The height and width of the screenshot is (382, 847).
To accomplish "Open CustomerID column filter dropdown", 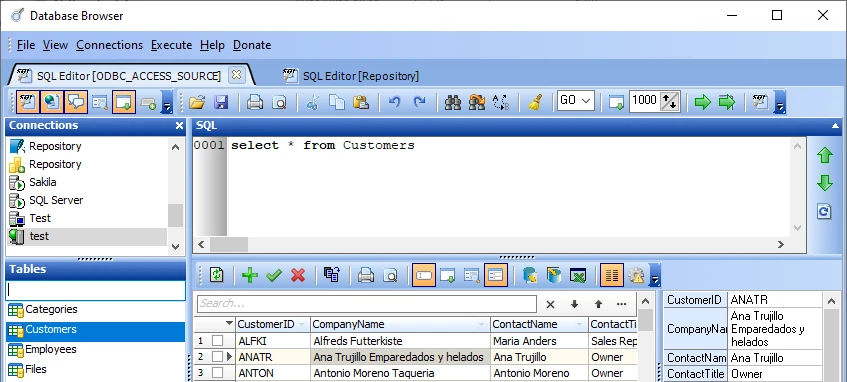I will pyautogui.click(x=301, y=324).
